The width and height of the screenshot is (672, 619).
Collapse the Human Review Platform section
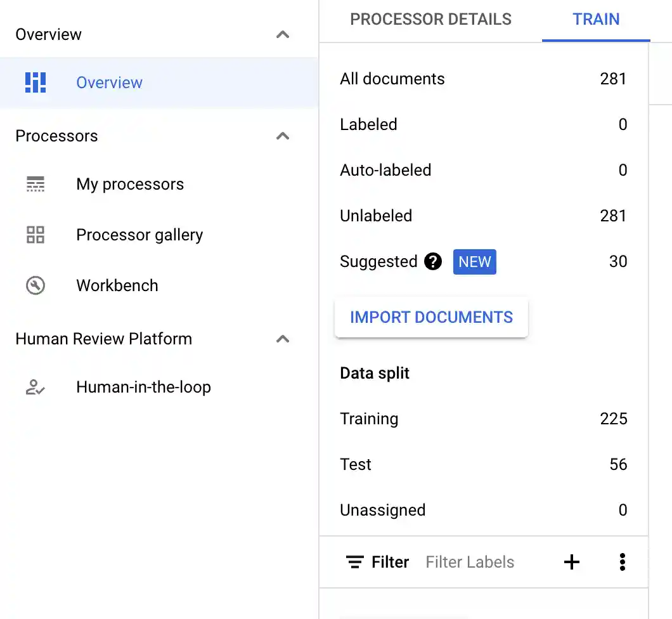(283, 339)
